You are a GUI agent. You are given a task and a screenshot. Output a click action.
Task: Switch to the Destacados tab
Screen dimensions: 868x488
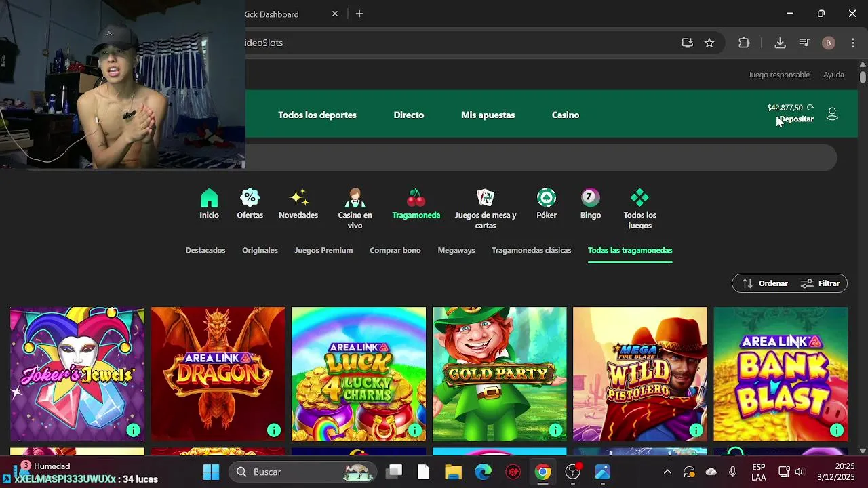click(x=205, y=250)
